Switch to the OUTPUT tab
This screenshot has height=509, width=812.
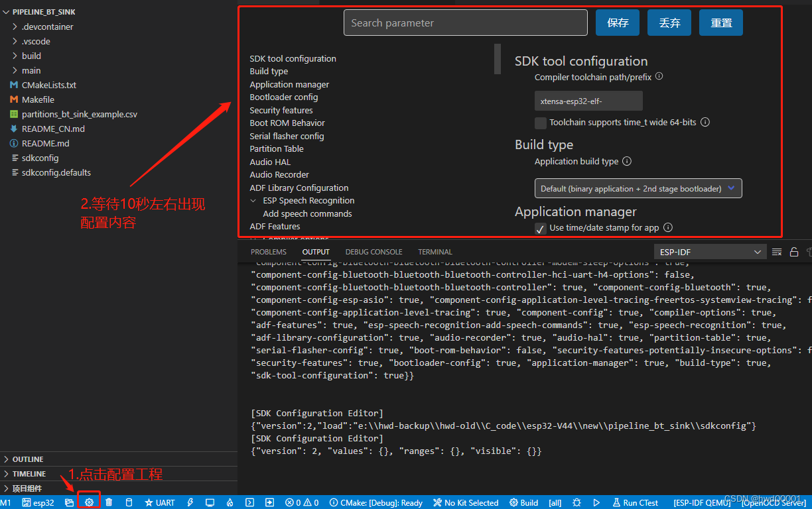click(x=316, y=252)
